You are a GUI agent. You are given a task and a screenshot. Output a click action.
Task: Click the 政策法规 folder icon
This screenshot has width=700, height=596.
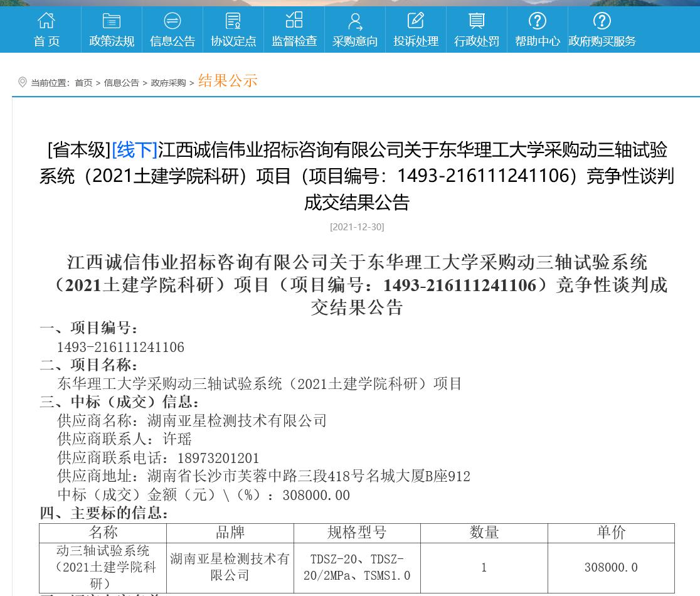click(x=112, y=21)
